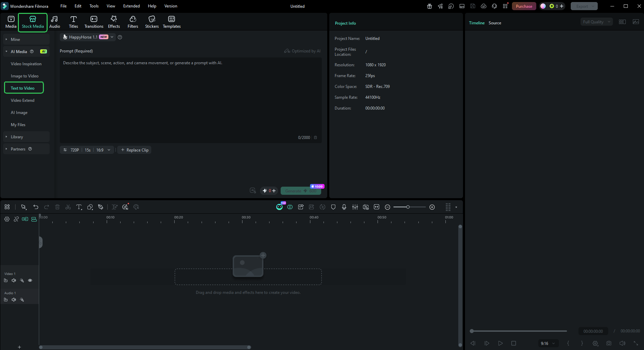Expand the Partners section
Viewport: 644px width, 350px height.
click(26, 149)
